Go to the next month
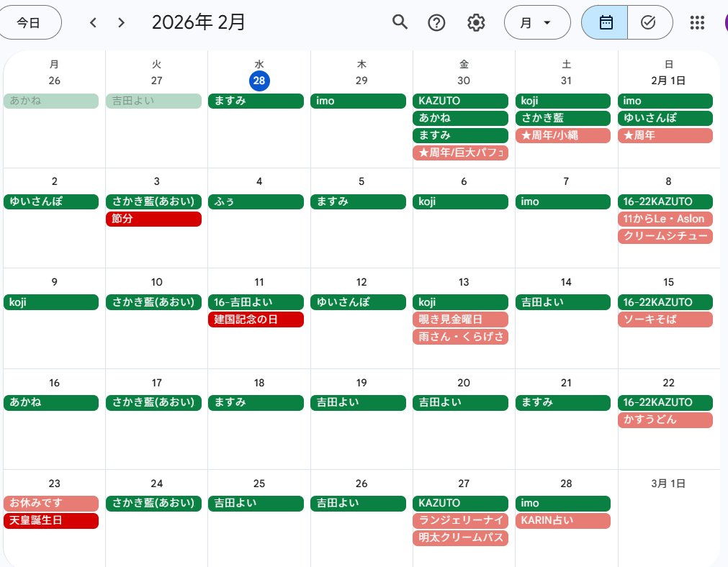728x567 pixels. pyautogui.click(x=121, y=22)
